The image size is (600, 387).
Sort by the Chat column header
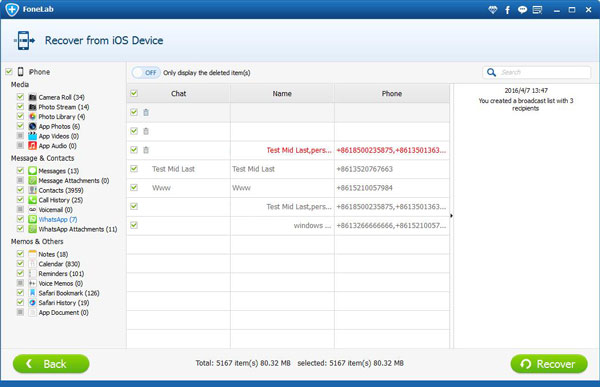[178, 93]
